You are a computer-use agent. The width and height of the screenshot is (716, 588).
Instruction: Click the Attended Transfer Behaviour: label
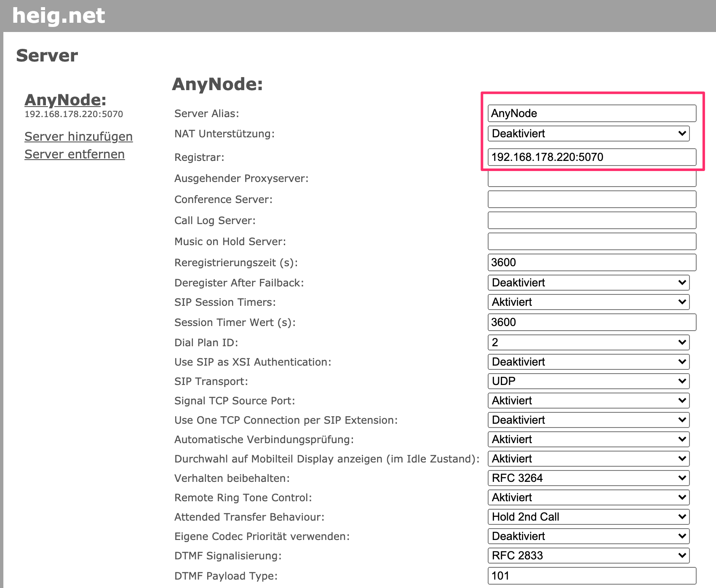249,517
